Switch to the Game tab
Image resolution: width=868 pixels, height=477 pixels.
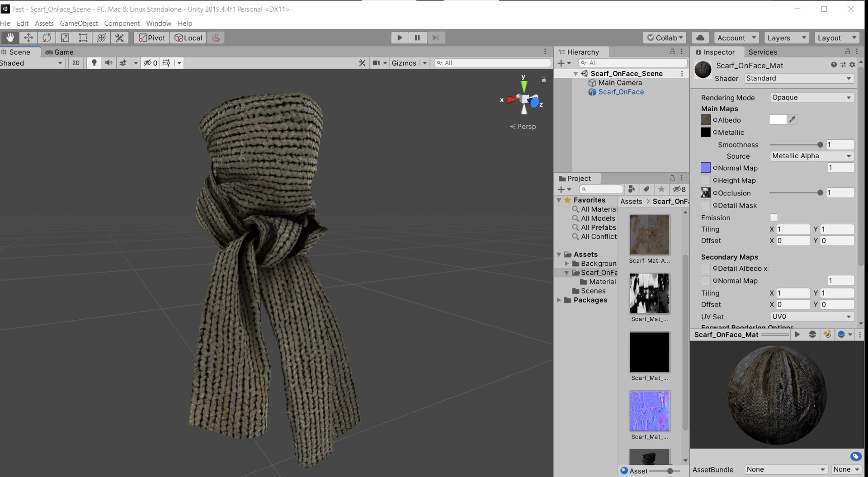[59, 52]
